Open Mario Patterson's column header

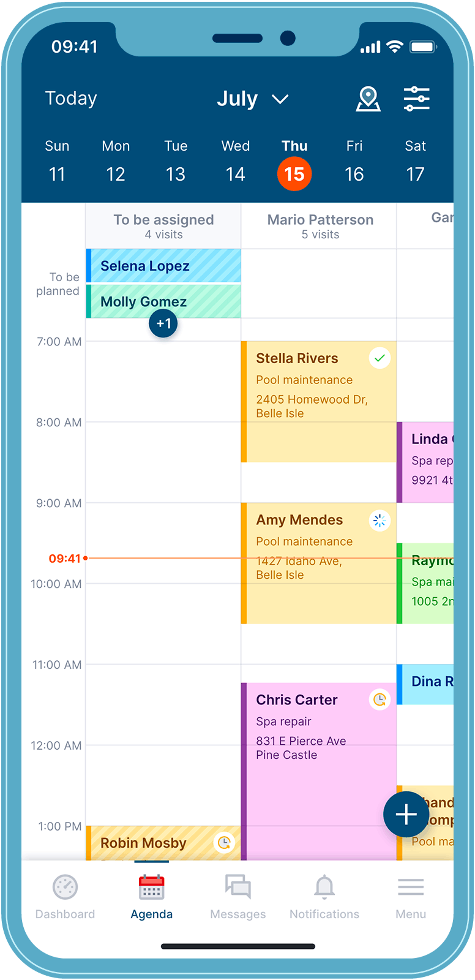click(320, 225)
